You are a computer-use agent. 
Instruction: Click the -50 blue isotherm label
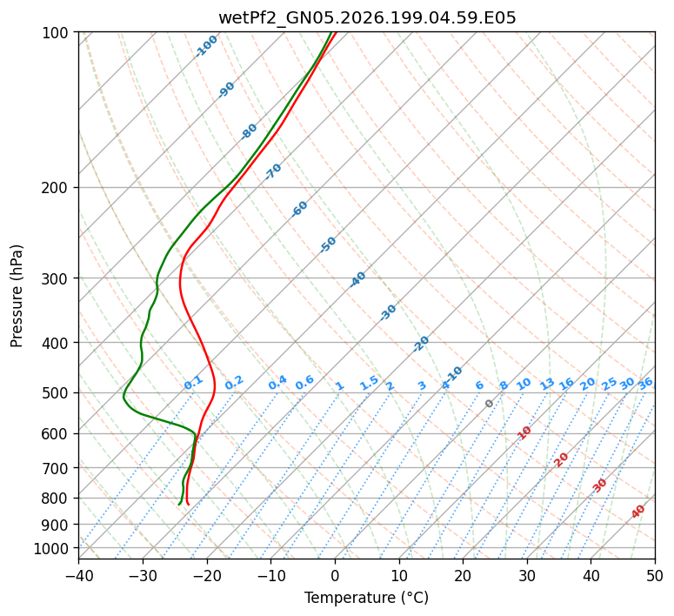pyautogui.click(x=328, y=244)
